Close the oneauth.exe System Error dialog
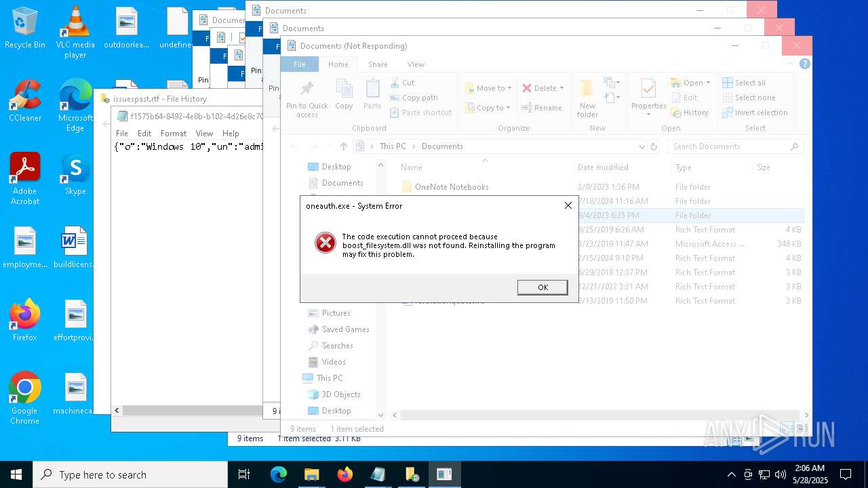Screen dimensions: 868x488 pos(568,205)
